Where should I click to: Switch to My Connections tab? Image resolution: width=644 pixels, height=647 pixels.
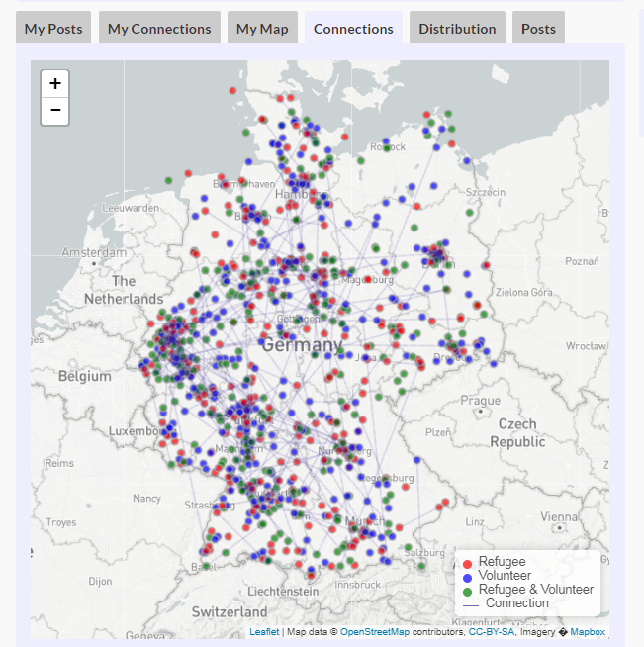click(159, 29)
